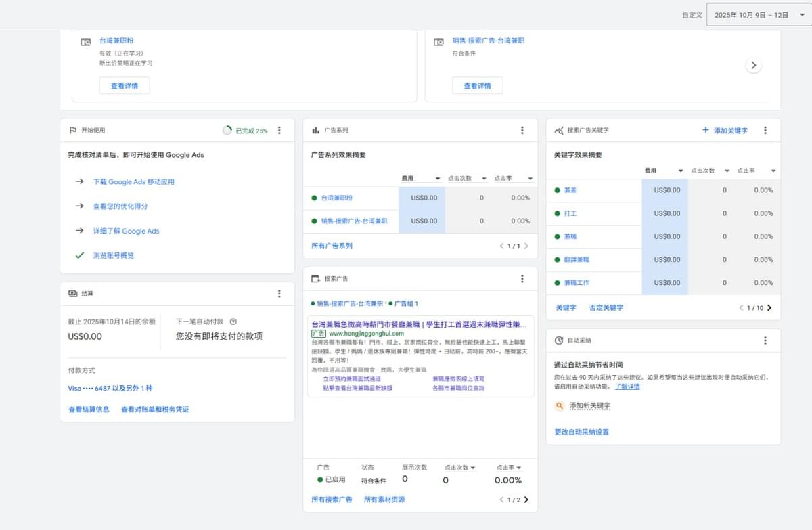Open the 搜索广告关键字 card three-dot menu

click(765, 131)
